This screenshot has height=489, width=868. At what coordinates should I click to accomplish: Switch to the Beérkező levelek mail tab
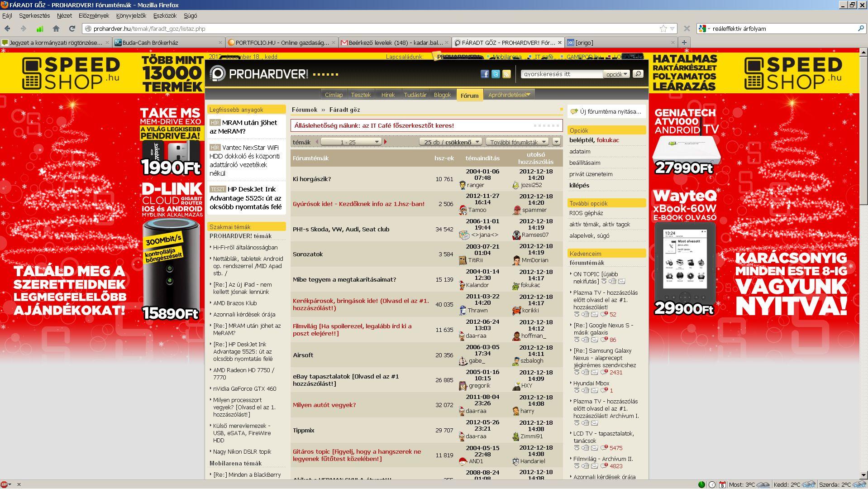pyautogui.click(x=395, y=43)
